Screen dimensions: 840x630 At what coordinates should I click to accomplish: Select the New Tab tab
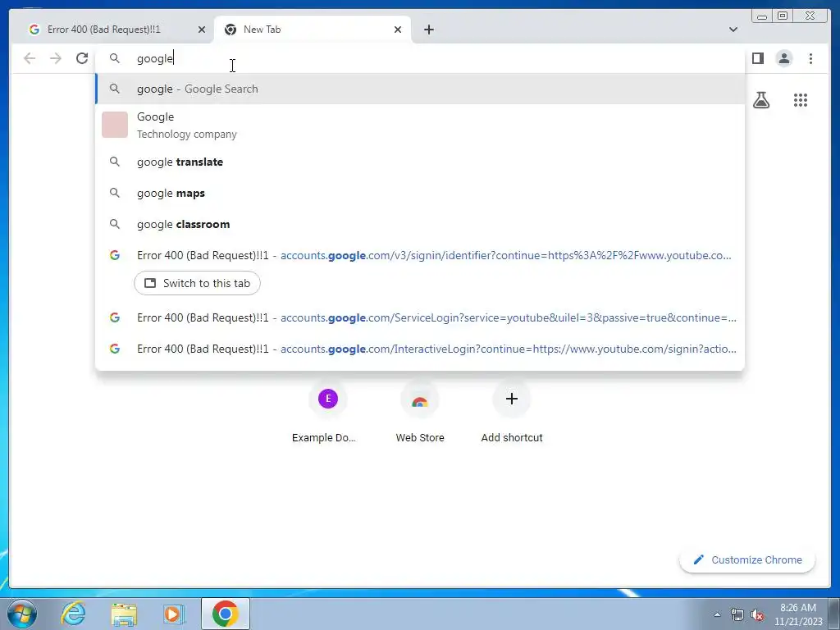point(313,30)
